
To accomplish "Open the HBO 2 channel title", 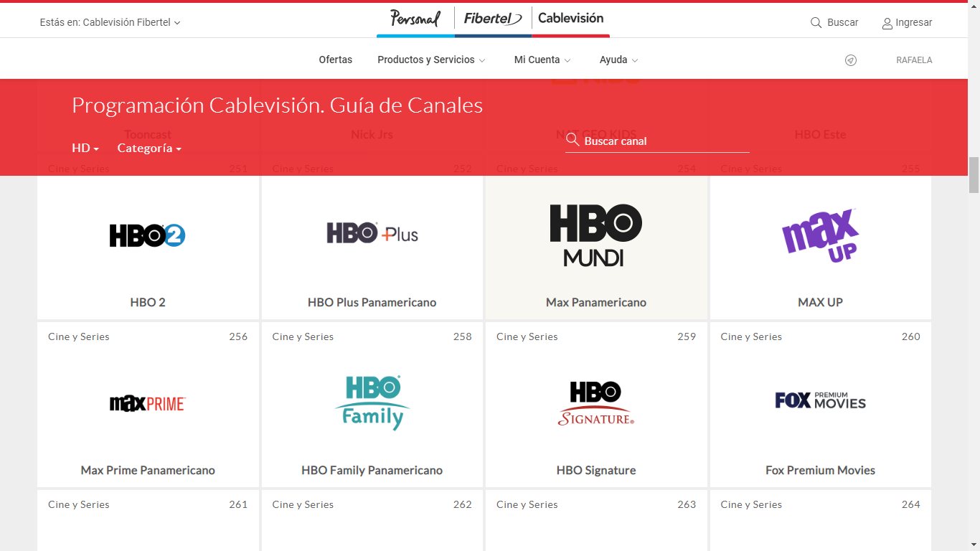I will [x=148, y=302].
